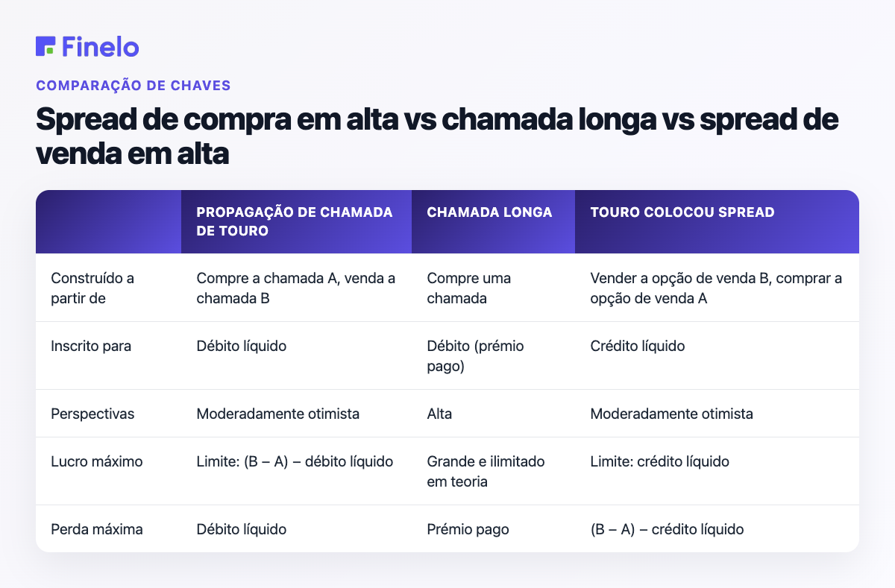This screenshot has height=588, width=895.
Task: Click the Finelo brand name text
Action: pyautogui.click(x=101, y=46)
